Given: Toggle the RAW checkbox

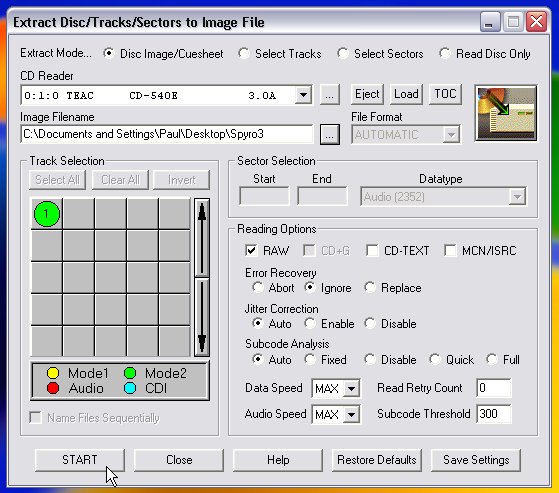Looking at the screenshot, I should (251, 251).
